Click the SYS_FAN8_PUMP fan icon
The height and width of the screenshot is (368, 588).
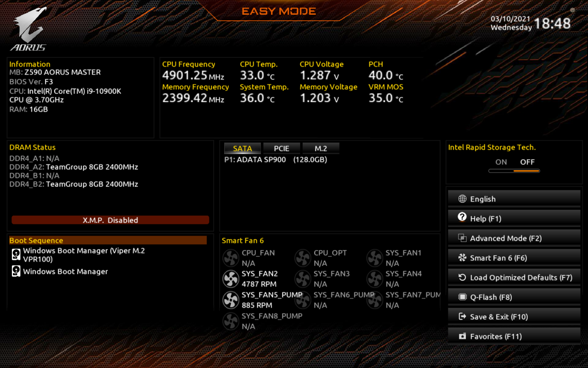coord(231,321)
